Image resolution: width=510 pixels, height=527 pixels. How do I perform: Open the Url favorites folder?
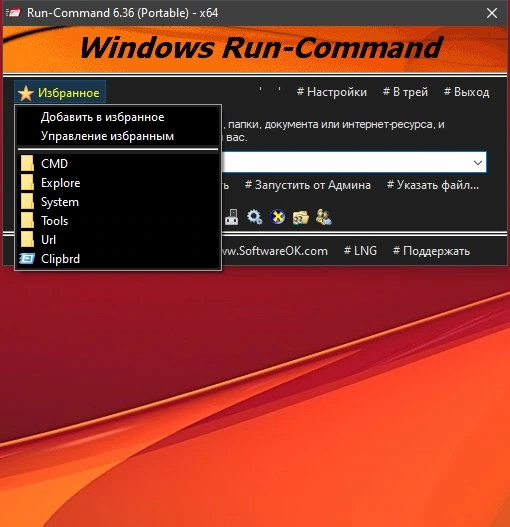[x=118, y=240]
